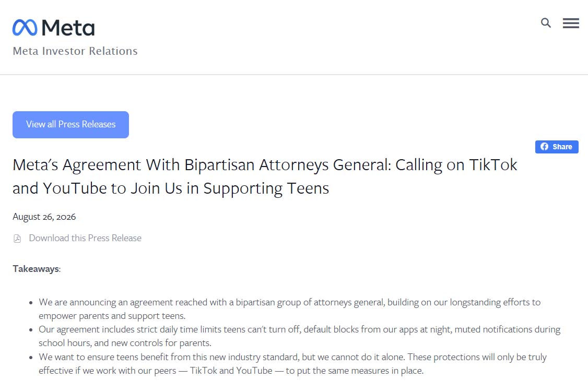Screen dimensions: 588x392
Task: Open the Download this Press Release link
Action: click(85, 238)
